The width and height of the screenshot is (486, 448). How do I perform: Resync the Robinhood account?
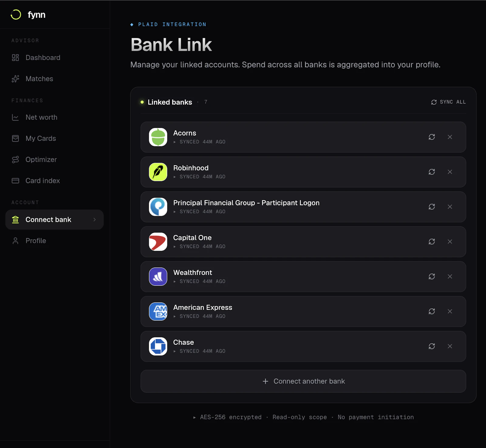tap(432, 172)
